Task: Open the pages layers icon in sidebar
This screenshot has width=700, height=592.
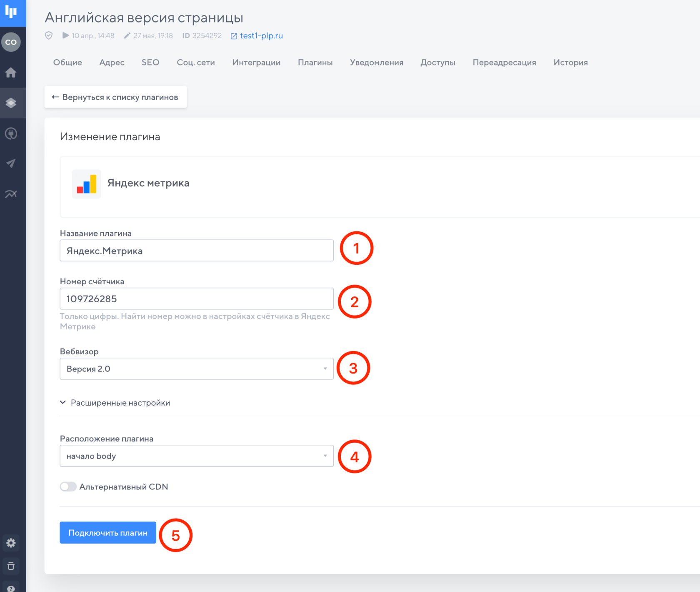Action: (x=11, y=103)
